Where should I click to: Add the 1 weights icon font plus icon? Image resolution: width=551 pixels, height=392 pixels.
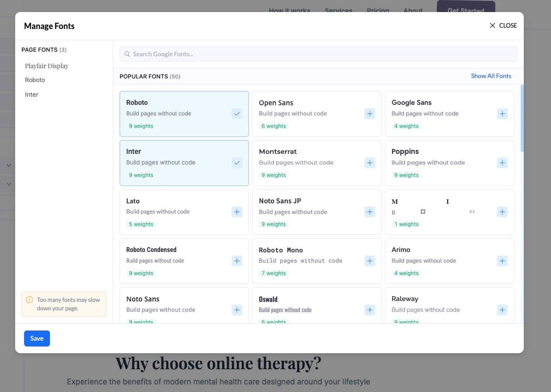click(502, 212)
